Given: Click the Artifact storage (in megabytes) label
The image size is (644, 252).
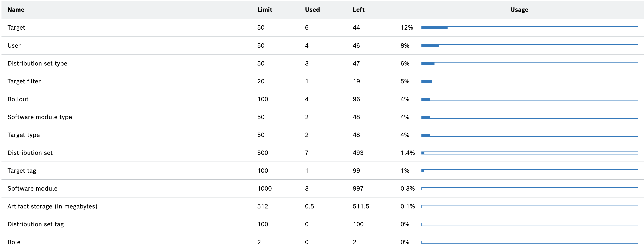Looking at the screenshot, I should coord(52,206).
